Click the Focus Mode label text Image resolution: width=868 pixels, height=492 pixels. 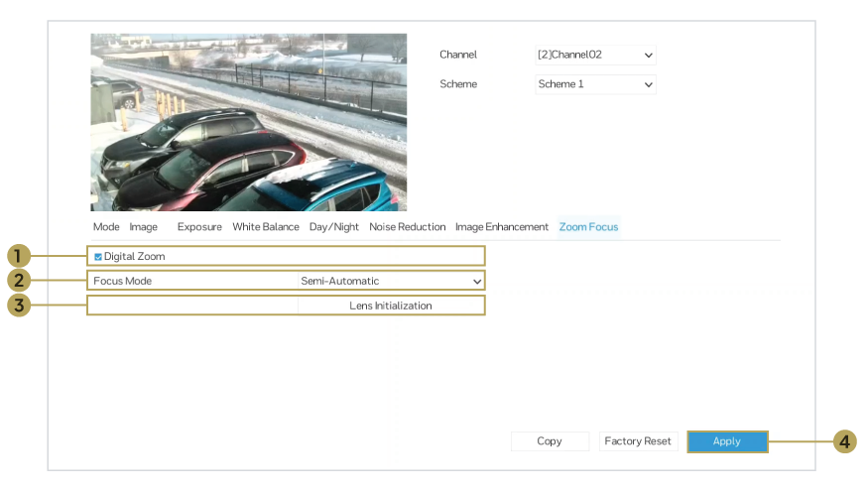coord(122,281)
